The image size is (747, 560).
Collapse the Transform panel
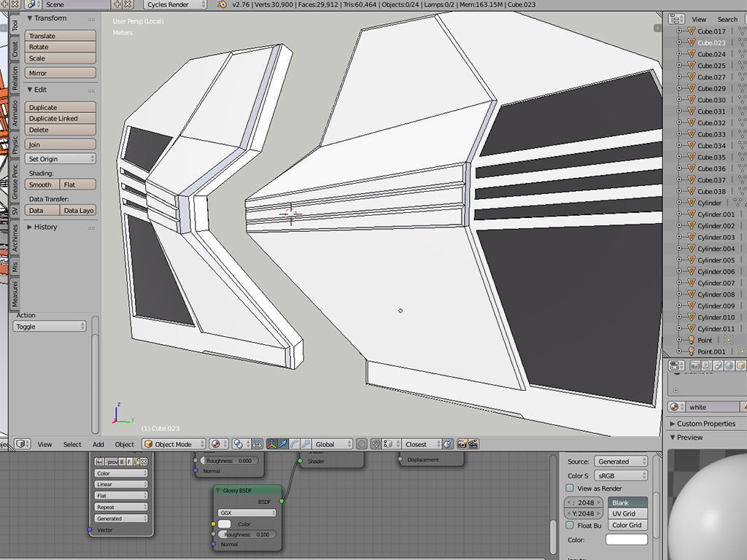(x=29, y=18)
